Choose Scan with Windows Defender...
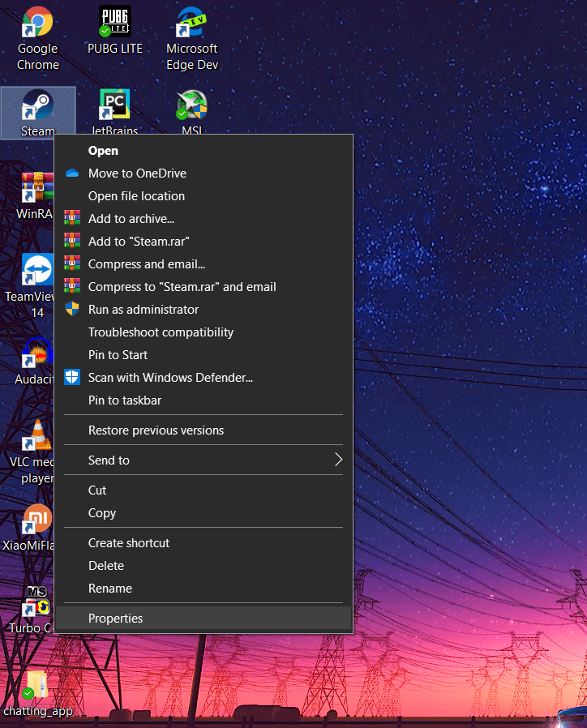 point(204,378)
